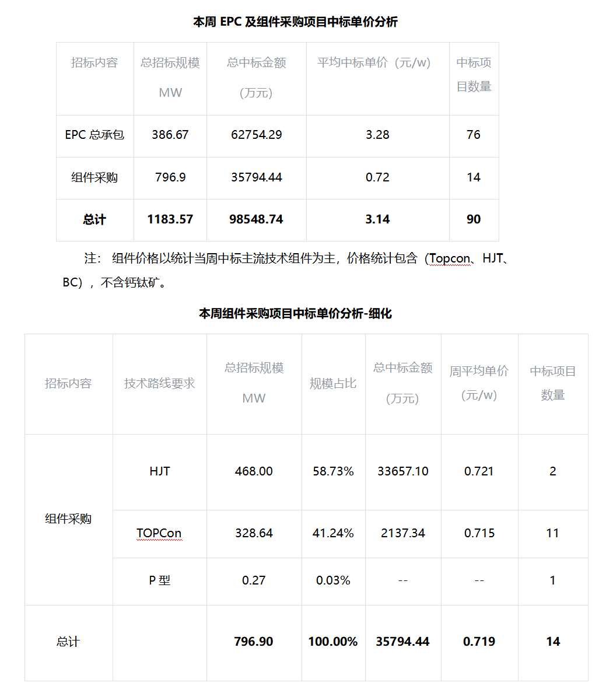This screenshot has width=599, height=700.
Task: Click the 0.72 average price cell
Action: point(377,177)
